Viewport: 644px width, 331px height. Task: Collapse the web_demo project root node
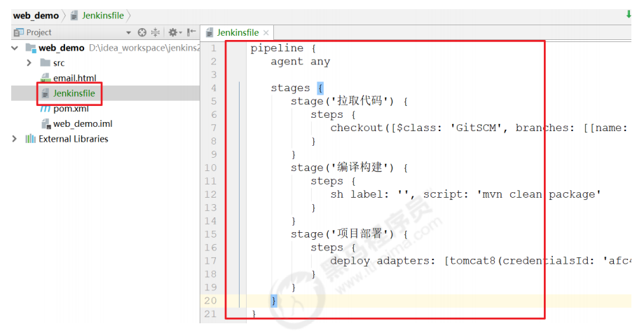[x=15, y=48]
